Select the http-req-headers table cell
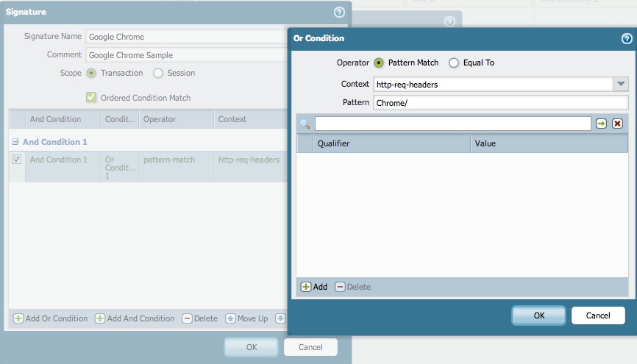637x364 pixels. 250,167
